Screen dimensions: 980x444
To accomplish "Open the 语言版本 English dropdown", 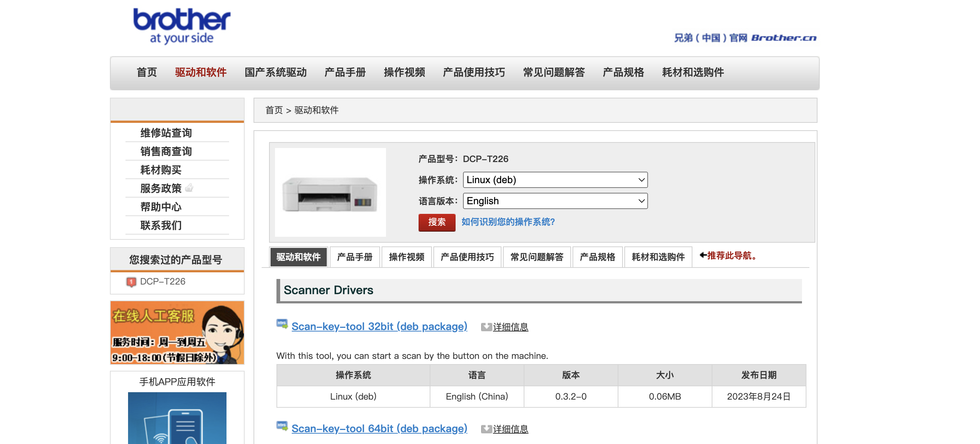I will (x=555, y=201).
